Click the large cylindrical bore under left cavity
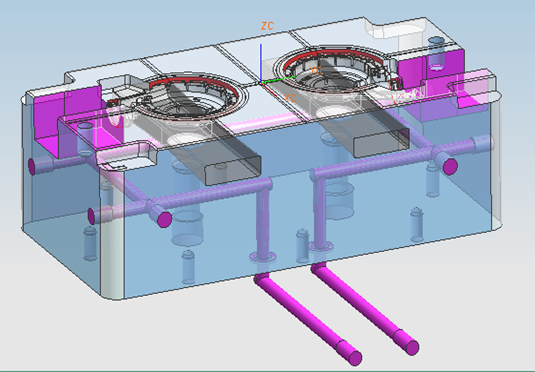Viewport: 535px width, 372px height. [187, 227]
